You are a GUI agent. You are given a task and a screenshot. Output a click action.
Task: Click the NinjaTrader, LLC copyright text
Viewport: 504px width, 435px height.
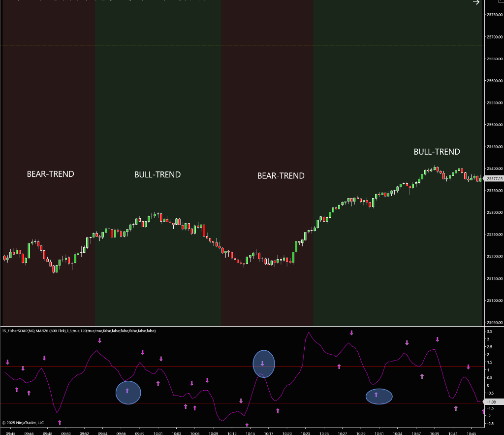point(23,423)
